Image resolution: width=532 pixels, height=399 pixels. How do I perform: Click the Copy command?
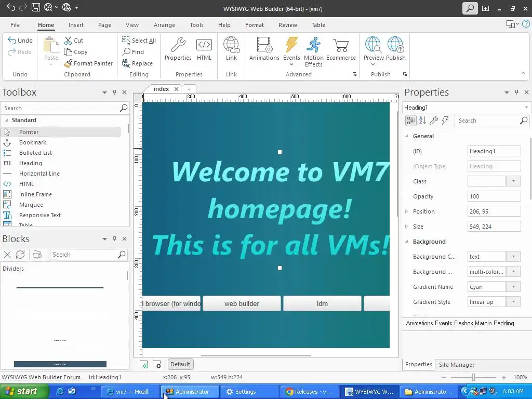76,52
